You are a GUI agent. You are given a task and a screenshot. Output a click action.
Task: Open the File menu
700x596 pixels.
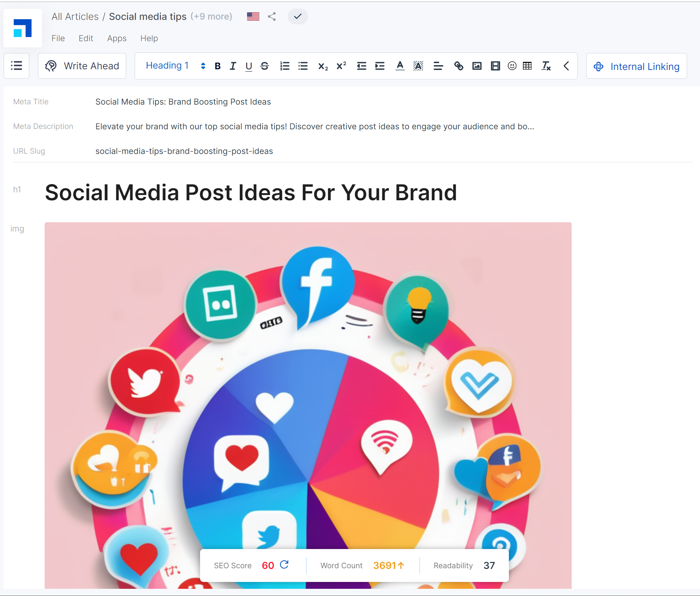pyautogui.click(x=58, y=38)
